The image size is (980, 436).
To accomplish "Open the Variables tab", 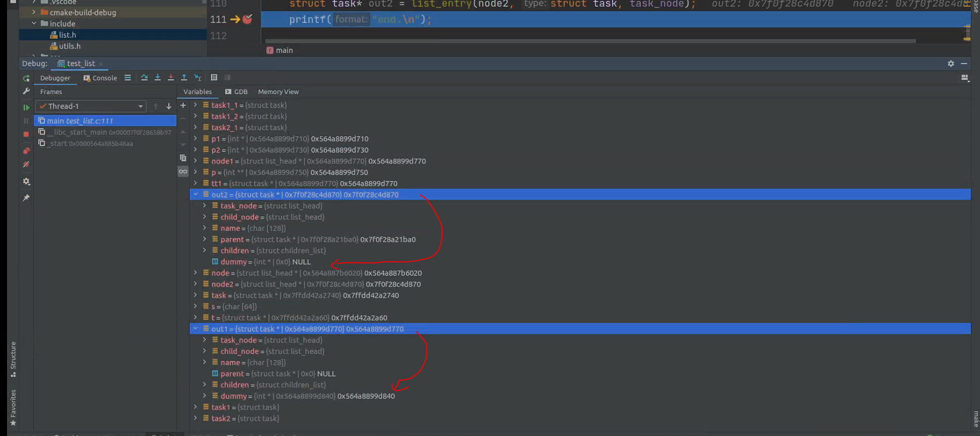I will coord(197,92).
